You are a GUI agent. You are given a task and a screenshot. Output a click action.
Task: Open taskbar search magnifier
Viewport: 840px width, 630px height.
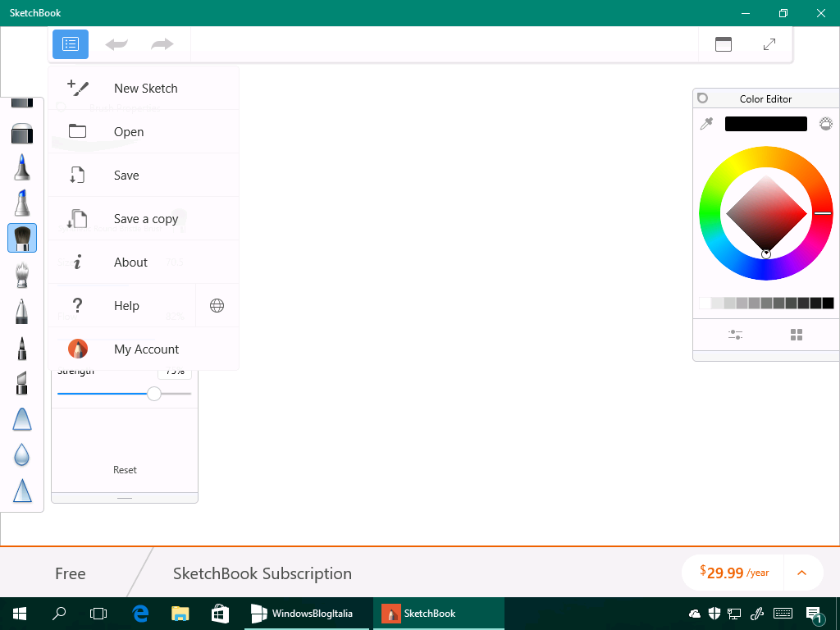click(59, 614)
